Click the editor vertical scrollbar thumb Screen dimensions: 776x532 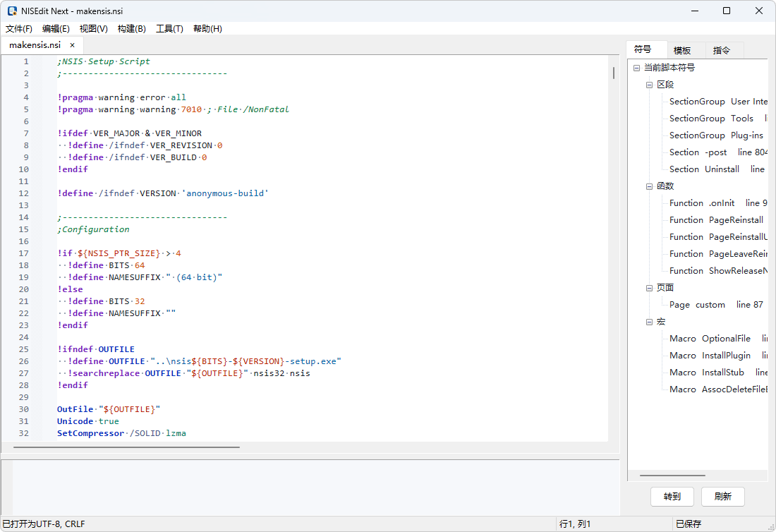[614, 73]
